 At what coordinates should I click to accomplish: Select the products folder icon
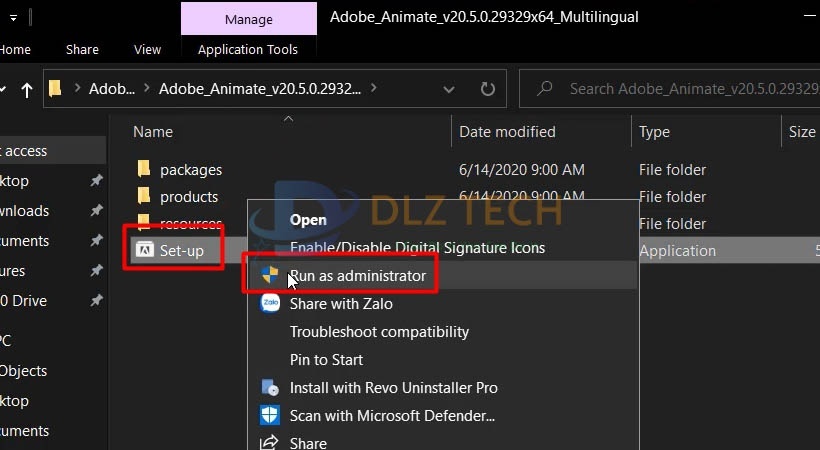(144, 196)
